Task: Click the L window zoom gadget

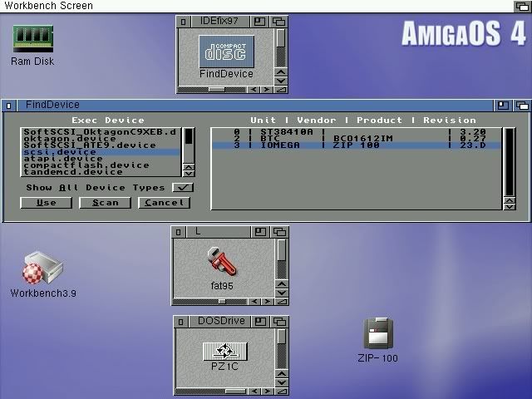Action: 260,232
